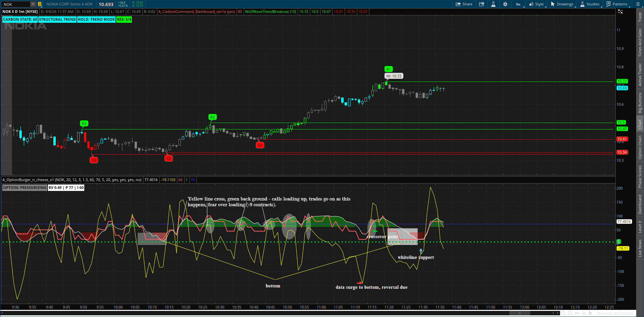Open the 1m timeframe dropdown
The image size is (644, 317).
point(519,4)
